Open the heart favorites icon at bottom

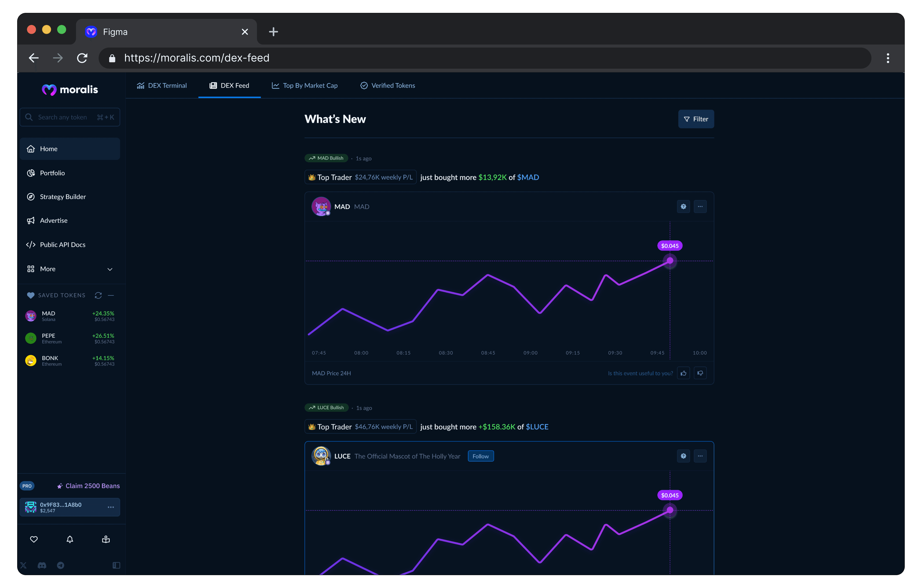[34, 539]
